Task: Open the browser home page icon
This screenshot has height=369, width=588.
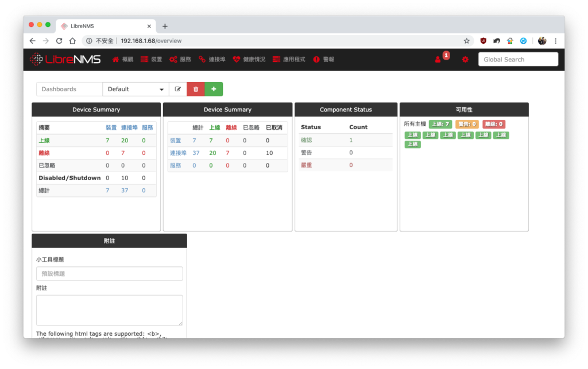Action: click(72, 41)
